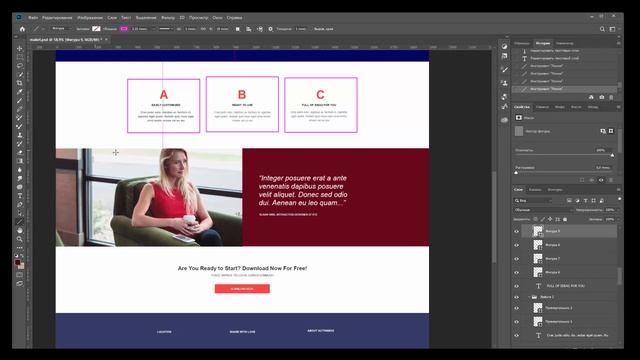The height and width of the screenshot is (360, 640).
Task: Hide the Прямоугольник 2 layer
Action: 516,308
